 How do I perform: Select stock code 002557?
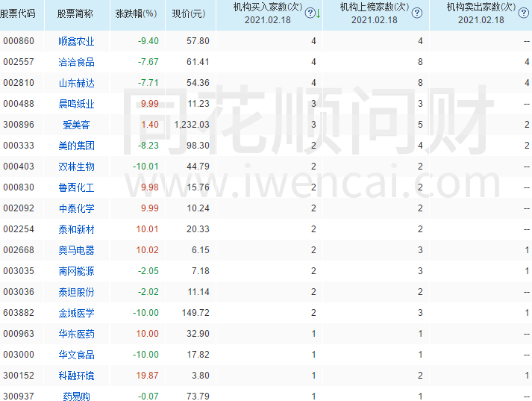pos(19,62)
